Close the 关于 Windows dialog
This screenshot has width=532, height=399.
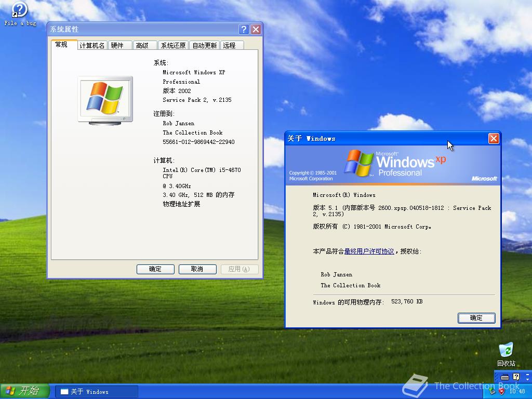pyautogui.click(x=494, y=138)
